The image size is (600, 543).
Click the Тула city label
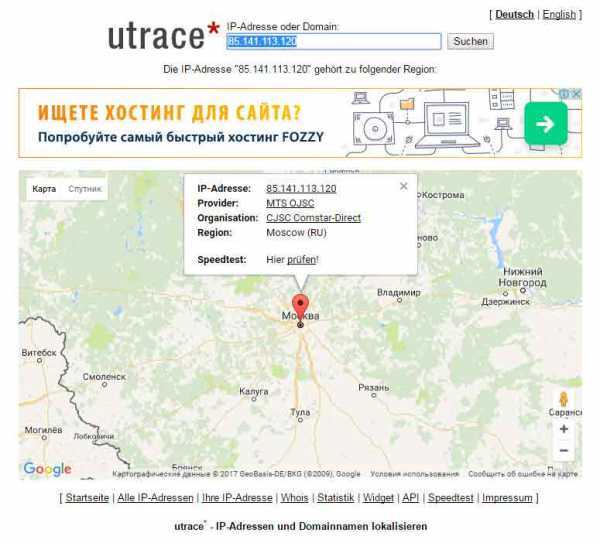[x=300, y=412]
